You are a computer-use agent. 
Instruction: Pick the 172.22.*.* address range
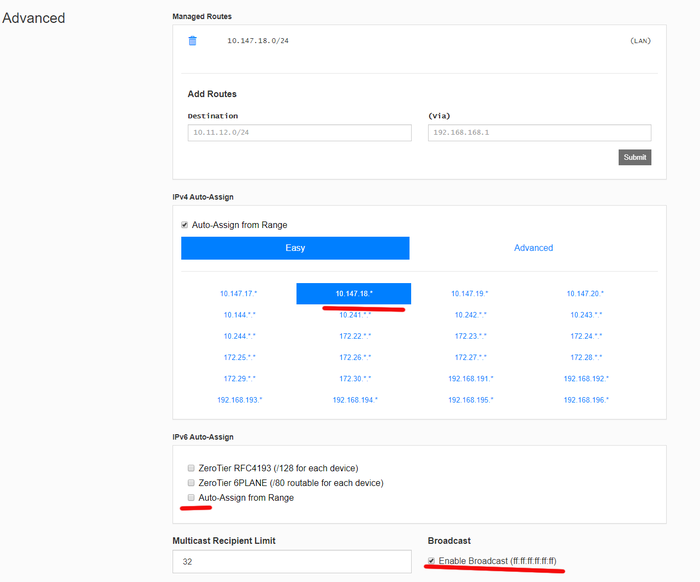pyautogui.click(x=354, y=336)
